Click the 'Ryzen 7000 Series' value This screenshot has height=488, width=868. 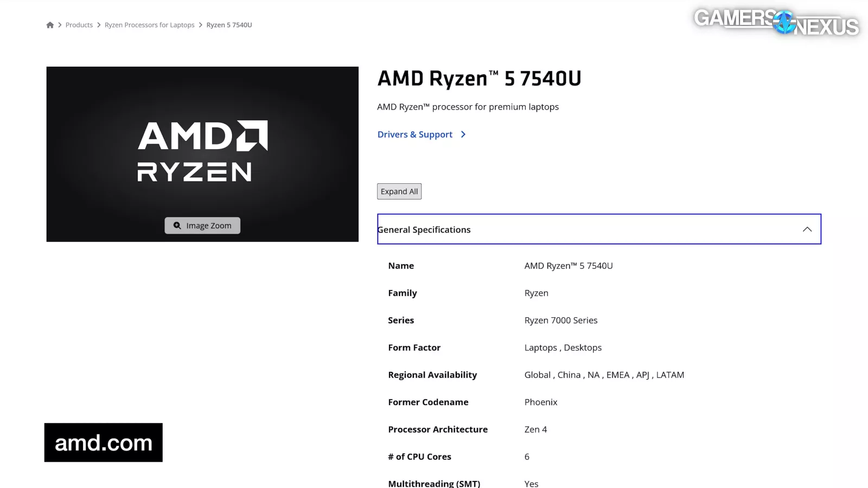click(561, 320)
